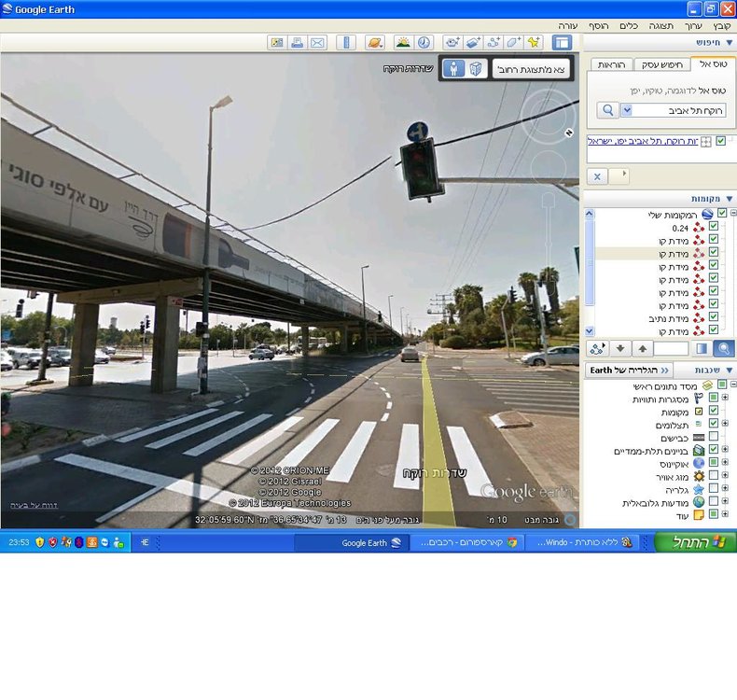Click the places filter text field

point(671,349)
